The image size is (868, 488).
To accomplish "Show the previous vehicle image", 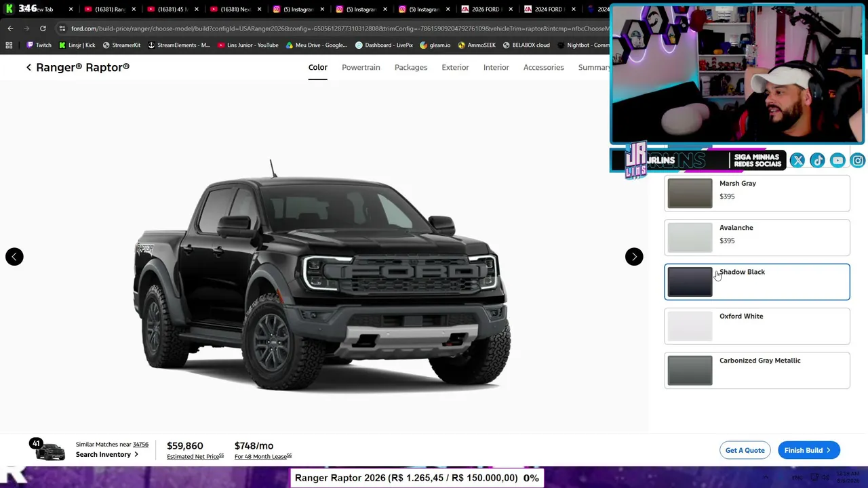I will pos(14,256).
